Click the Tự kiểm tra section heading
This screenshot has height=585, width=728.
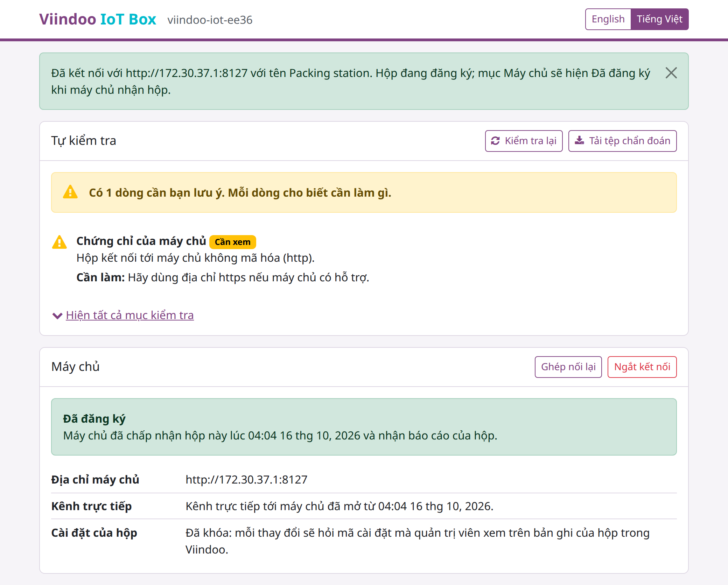[x=84, y=141]
